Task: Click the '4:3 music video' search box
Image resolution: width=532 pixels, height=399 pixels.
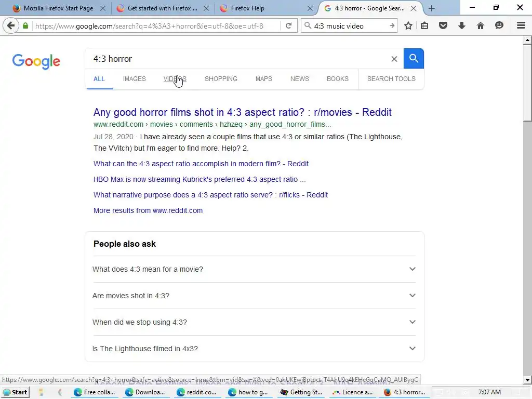Action: pos(350,26)
